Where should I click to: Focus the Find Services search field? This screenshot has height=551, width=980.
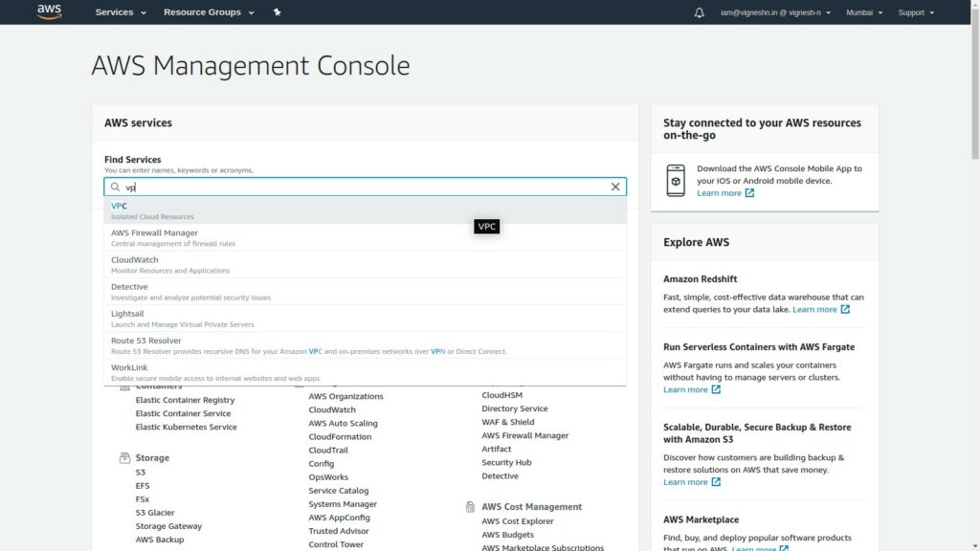coord(365,187)
